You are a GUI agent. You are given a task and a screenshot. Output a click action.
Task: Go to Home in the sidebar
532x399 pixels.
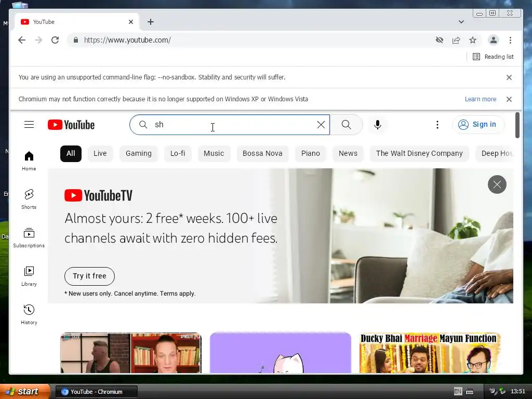(29, 161)
